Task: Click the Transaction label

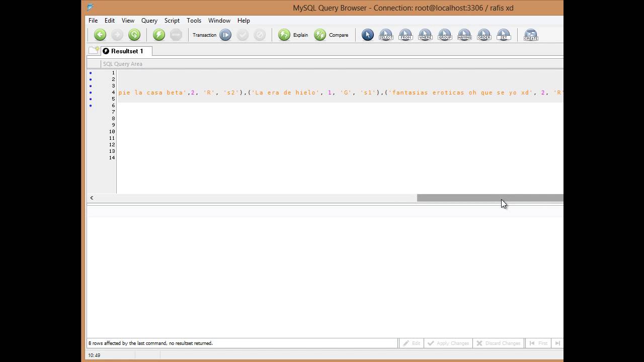Action: [204, 35]
